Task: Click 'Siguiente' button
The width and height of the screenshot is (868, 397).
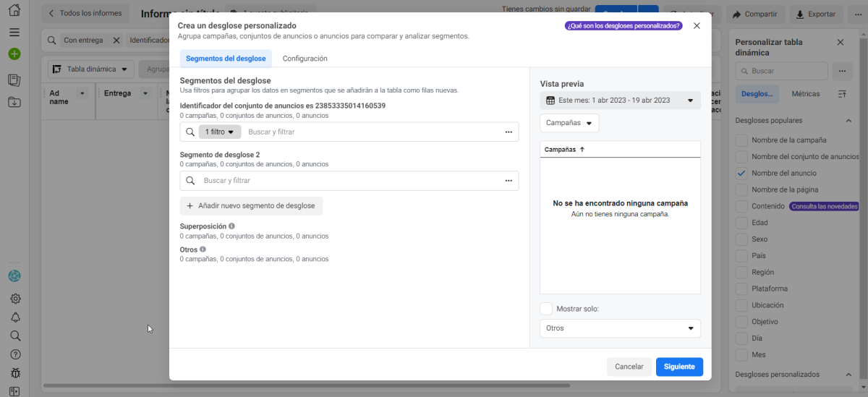Action: click(679, 367)
